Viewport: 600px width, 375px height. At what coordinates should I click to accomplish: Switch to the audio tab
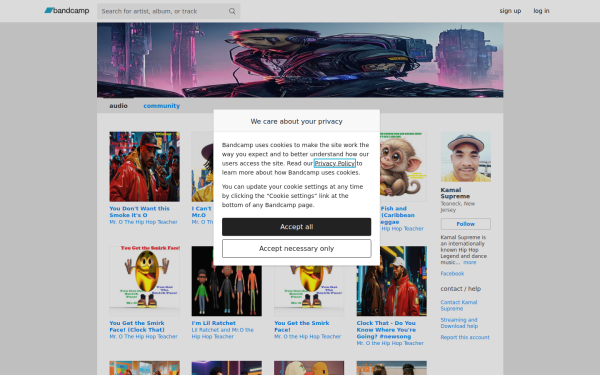click(118, 106)
